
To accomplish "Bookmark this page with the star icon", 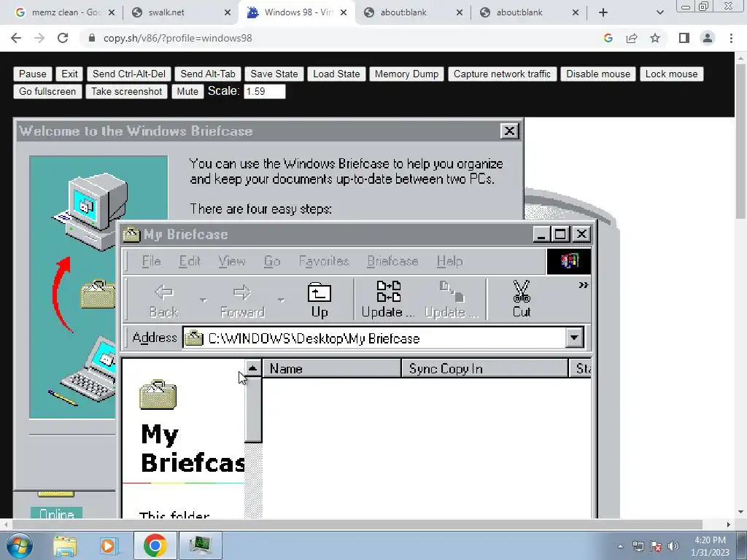I will point(655,38).
